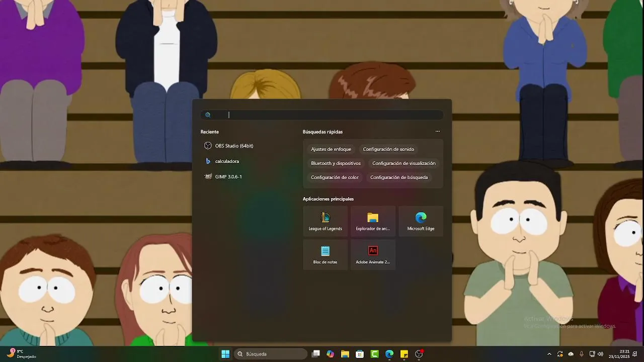644x362 pixels.
Task: Open the clock and date showing 23:21
Action: pyautogui.click(x=619, y=354)
